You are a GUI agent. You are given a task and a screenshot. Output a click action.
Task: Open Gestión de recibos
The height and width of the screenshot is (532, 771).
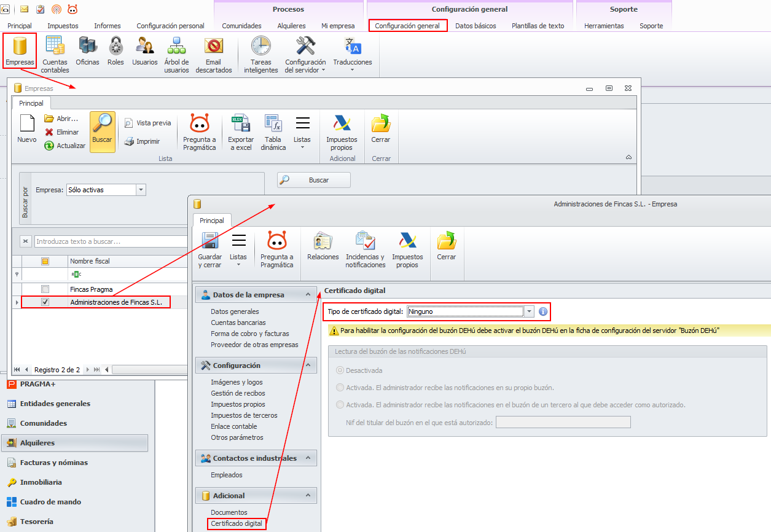238,393
